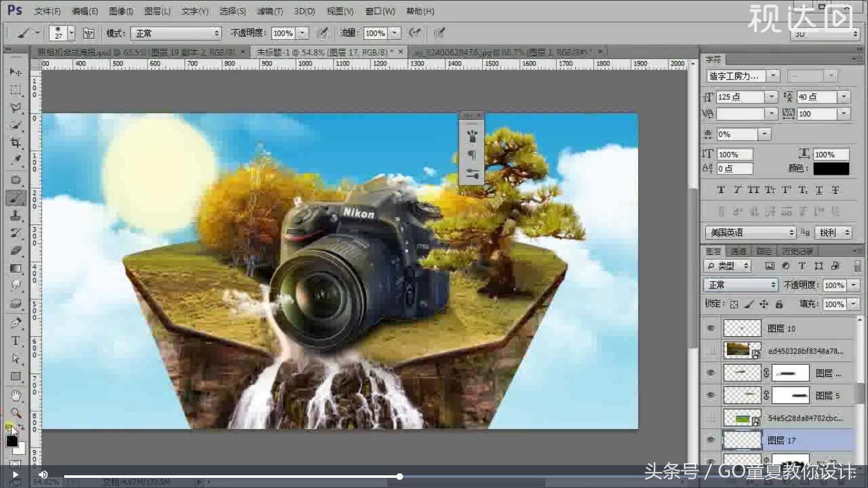The width and height of the screenshot is (868, 488).
Task: Hide the 图层 10 layer
Action: pos(710,328)
